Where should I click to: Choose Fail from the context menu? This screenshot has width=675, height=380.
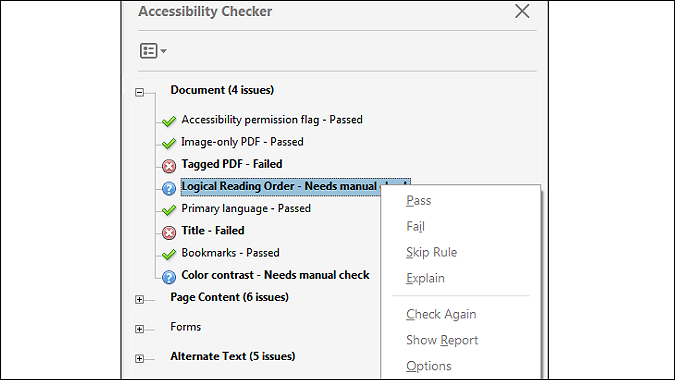click(415, 226)
